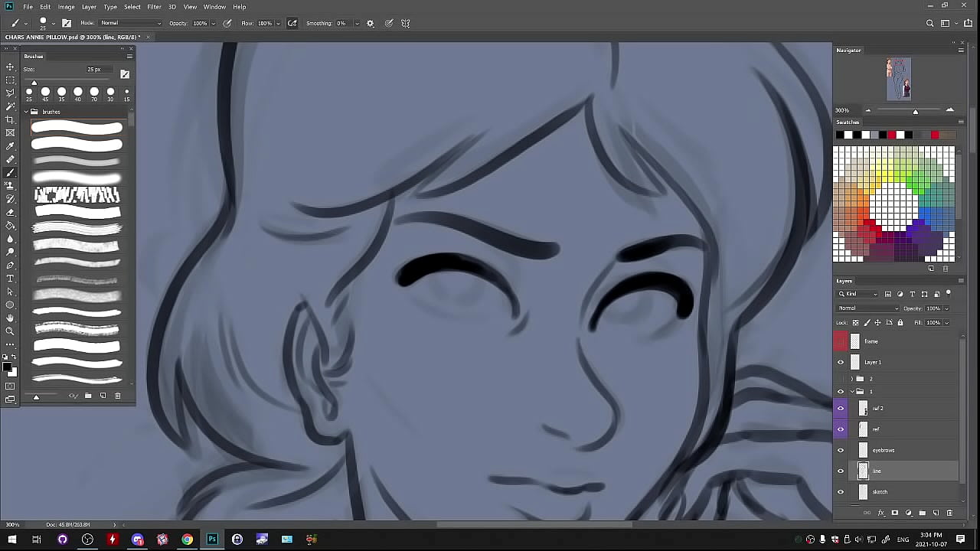This screenshot has height=551, width=980.
Task: Hide the sketch layer
Action: pyautogui.click(x=841, y=492)
